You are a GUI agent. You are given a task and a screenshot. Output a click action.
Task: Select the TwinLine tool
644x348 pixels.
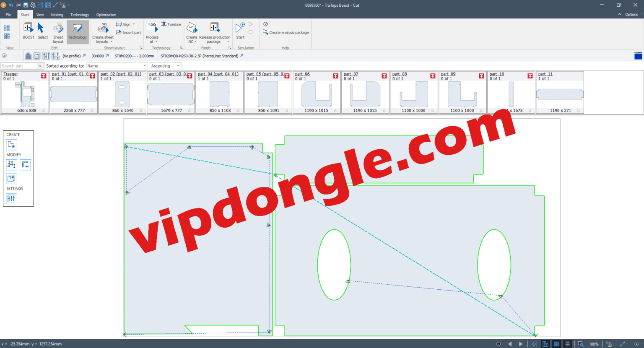pos(171,24)
